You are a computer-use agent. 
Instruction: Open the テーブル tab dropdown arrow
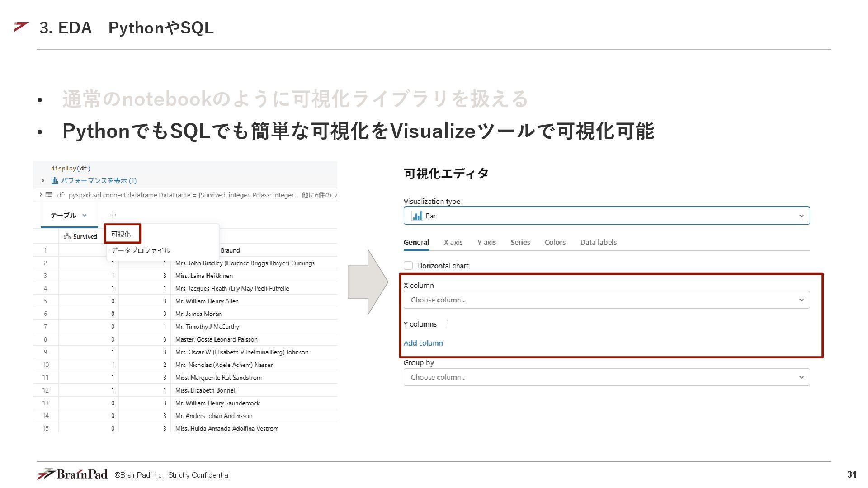click(x=85, y=216)
